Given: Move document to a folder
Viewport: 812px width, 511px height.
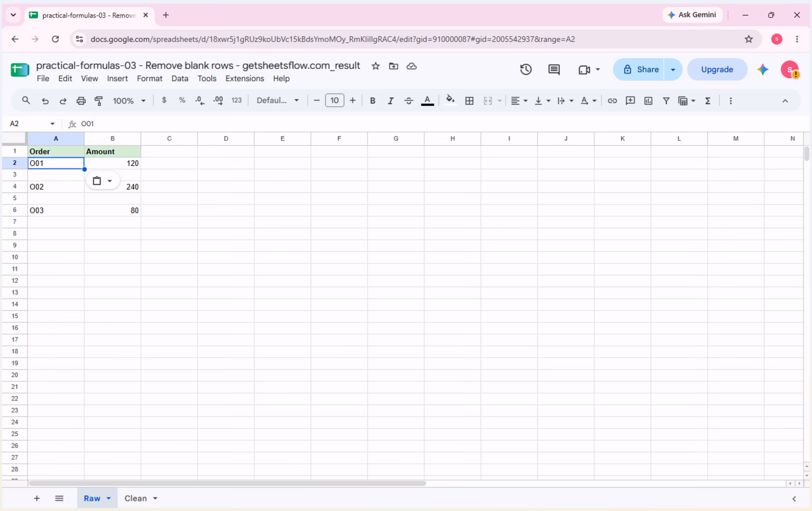Looking at the screenshot, I should click(x=393, y=66).
